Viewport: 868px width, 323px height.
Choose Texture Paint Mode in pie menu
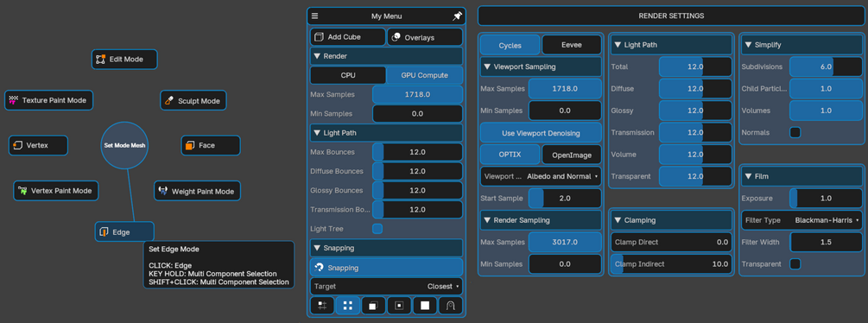(x=48, y=100)
